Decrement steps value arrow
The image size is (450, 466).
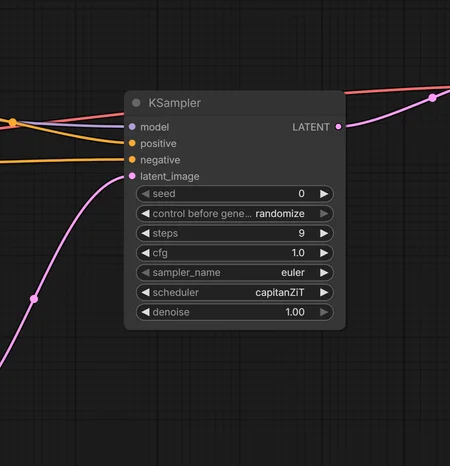pos(145,233)
